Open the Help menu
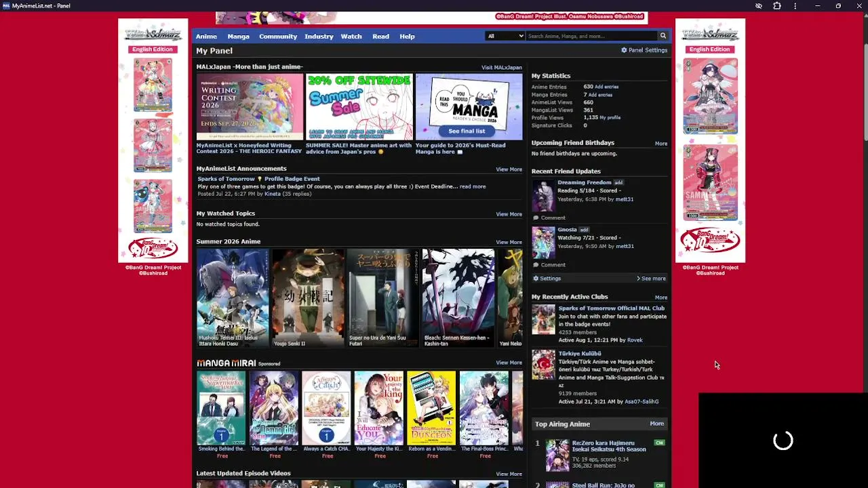 [x=407, y=37]
